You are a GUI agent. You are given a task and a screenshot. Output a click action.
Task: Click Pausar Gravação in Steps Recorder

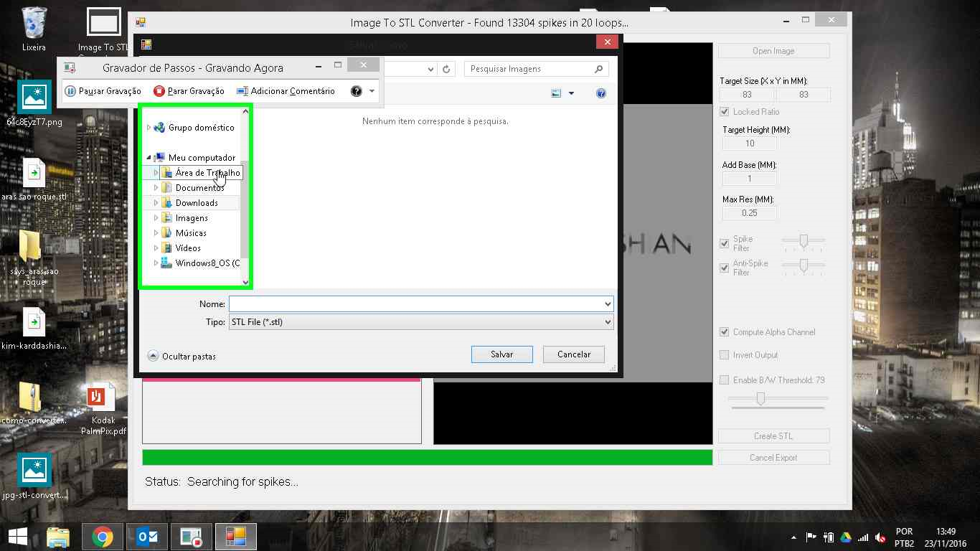(103, 91)
